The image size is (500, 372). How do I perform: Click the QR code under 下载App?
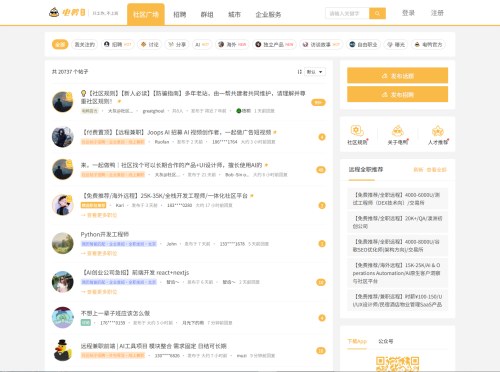[x=397, y=364]
